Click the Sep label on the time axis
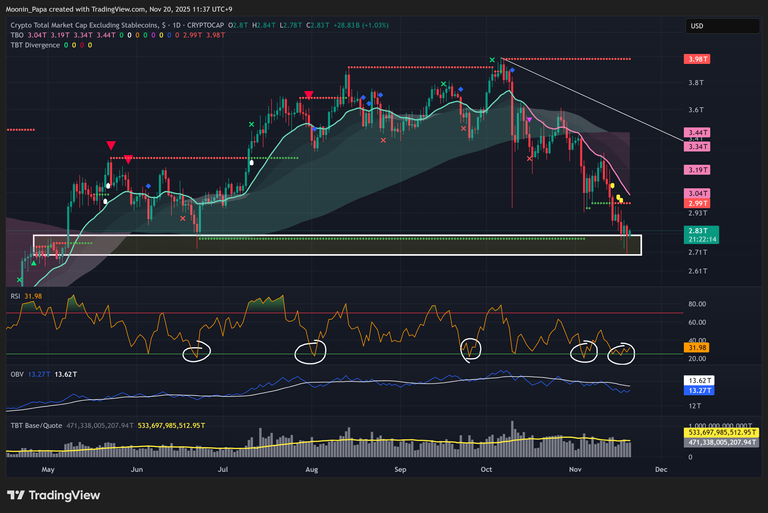768x513 pixels. (x=400, y=467)
